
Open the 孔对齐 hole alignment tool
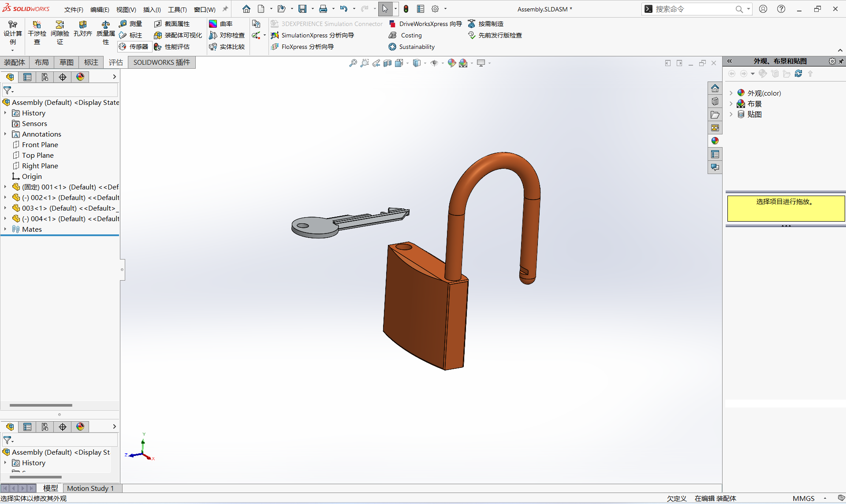[83, 29]
